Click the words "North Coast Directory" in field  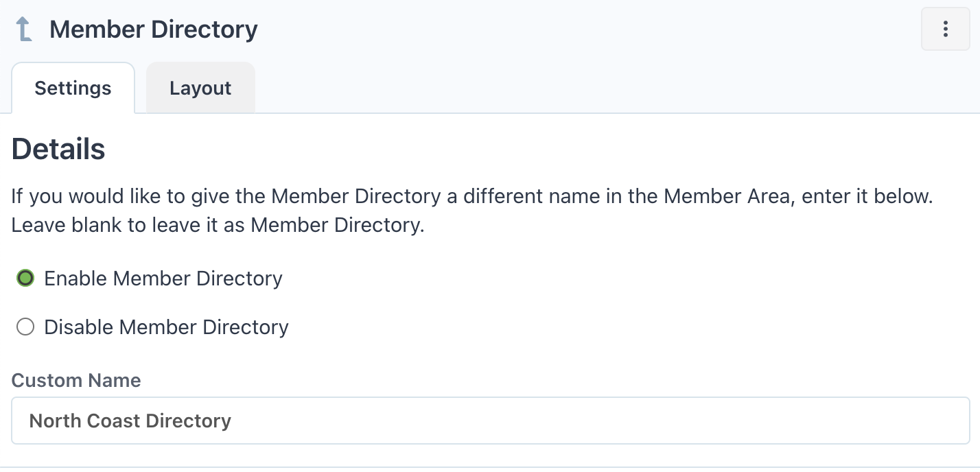[130, 421]
